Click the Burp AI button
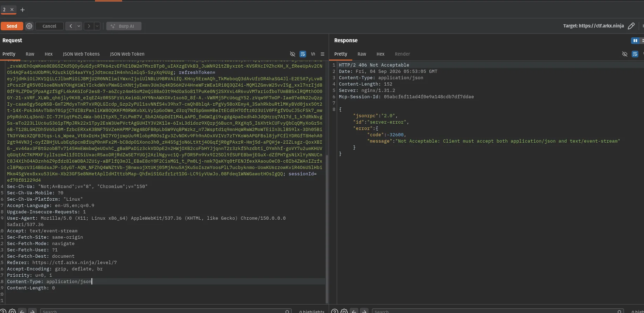Screen dimensions: 644x313 (x=124, y=26)
